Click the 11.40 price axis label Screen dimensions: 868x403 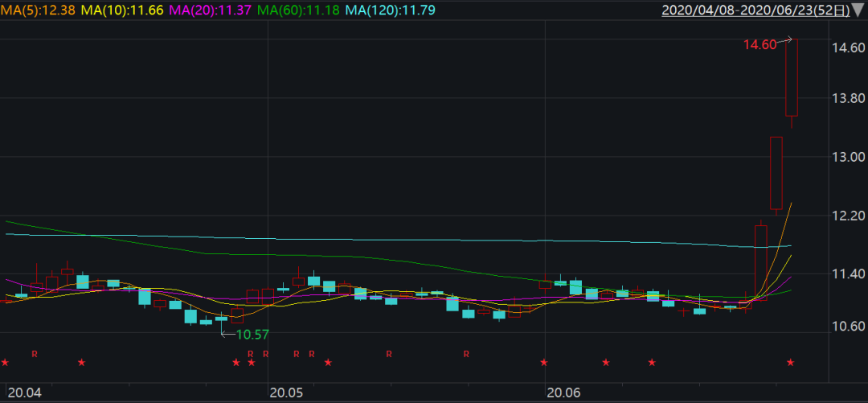pos(850,273)
